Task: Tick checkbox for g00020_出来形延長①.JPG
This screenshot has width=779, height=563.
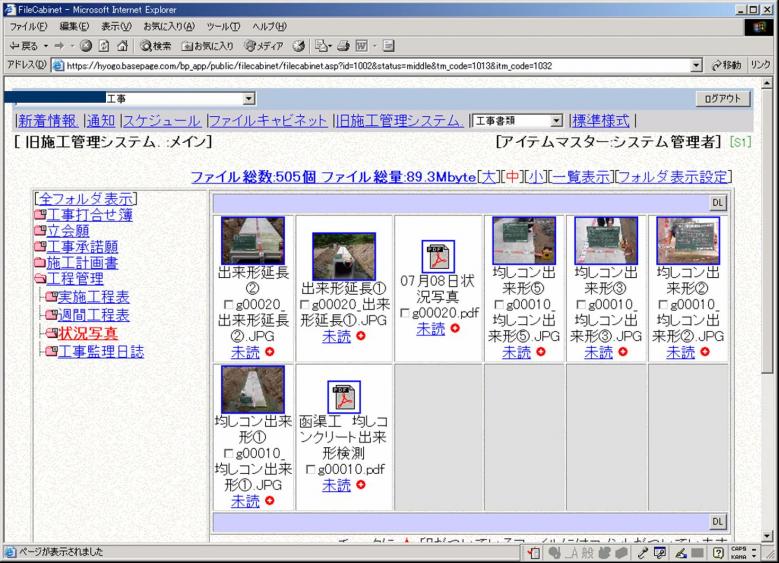Action: tap(304, 305)
